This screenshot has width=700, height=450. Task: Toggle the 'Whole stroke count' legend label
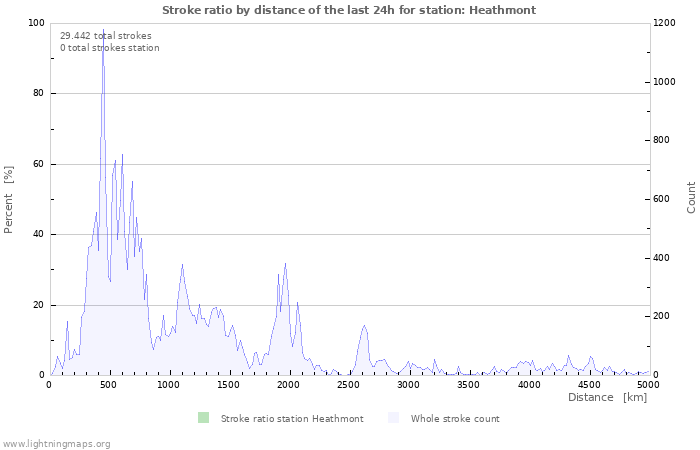(455, 419)
